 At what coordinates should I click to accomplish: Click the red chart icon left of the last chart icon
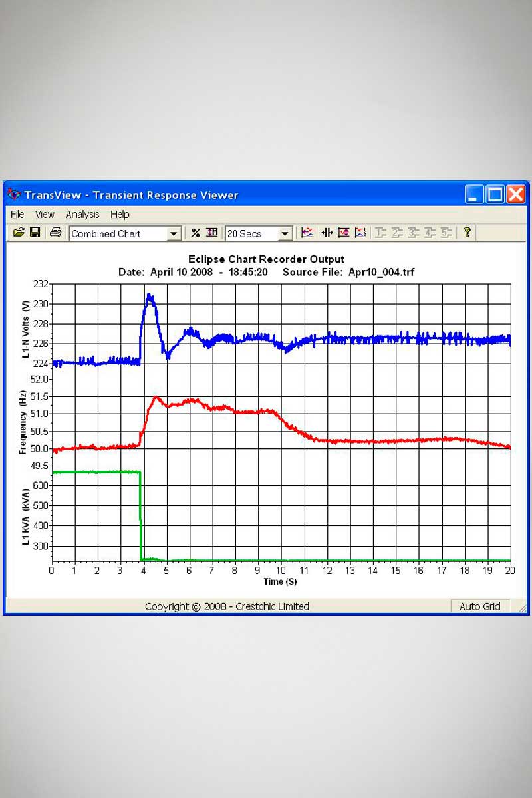(344, 233)
